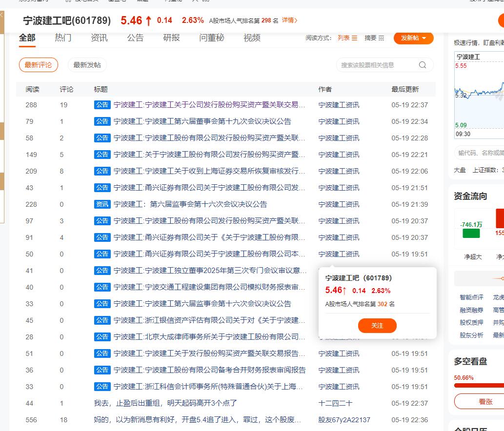Click the 多空看盘 red sentiment bar
This screenshot has height=431, width=504.
point(479,386)
